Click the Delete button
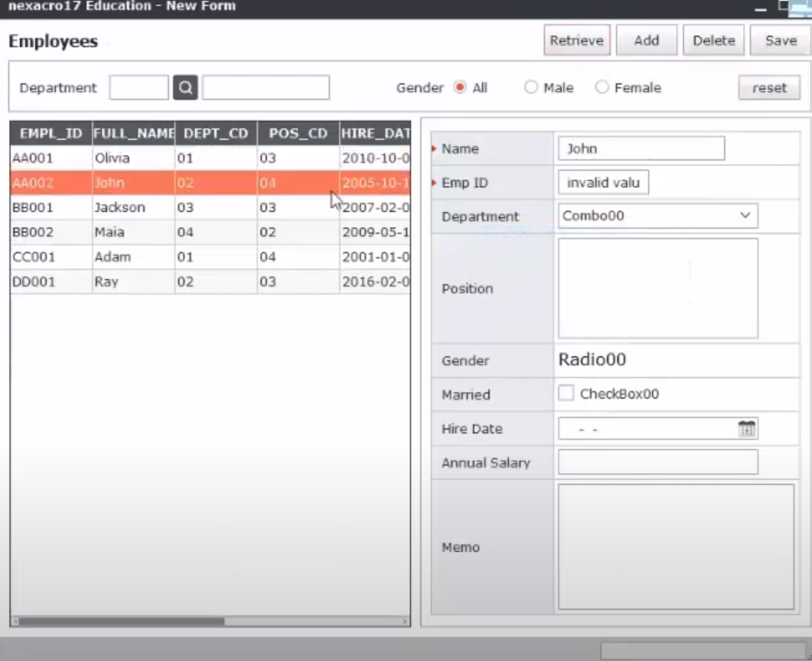 click(713, 40)
